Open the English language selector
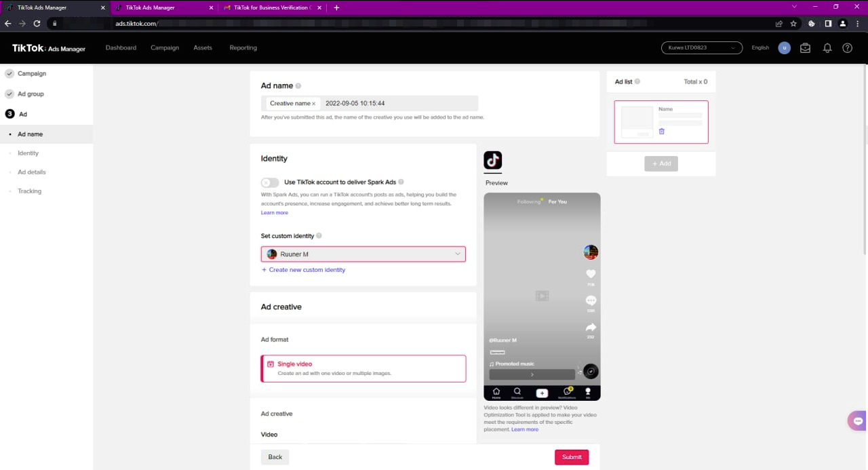The width and height of the screenshot is (868, 470). [x=760, y=48]
